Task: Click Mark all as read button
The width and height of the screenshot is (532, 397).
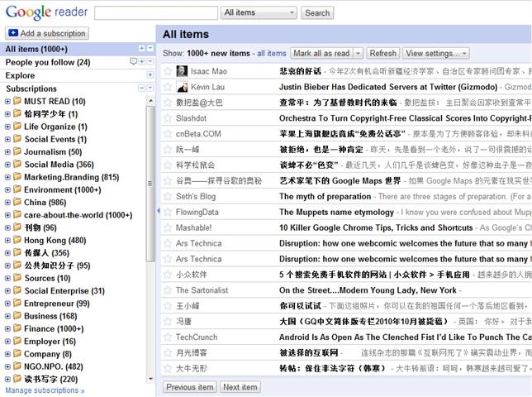Action: pos(321,53)
